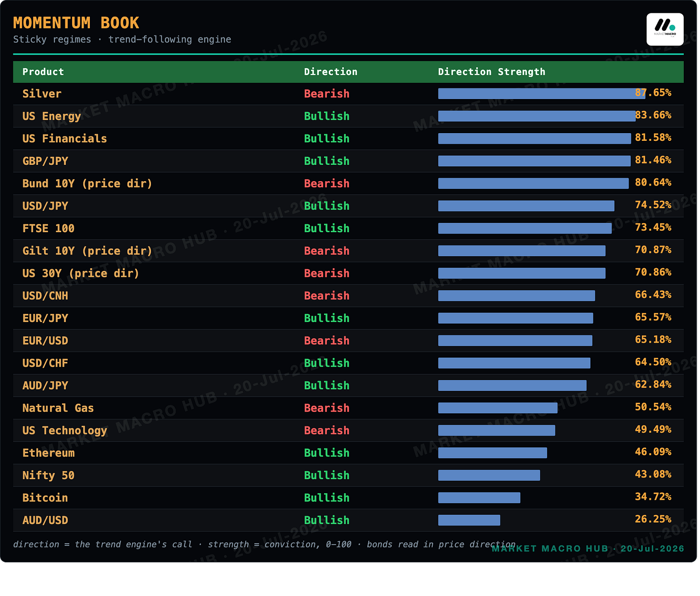Select the US Energy product label
This screenshot has width=700, height=596.
click(x=51, y=116)
